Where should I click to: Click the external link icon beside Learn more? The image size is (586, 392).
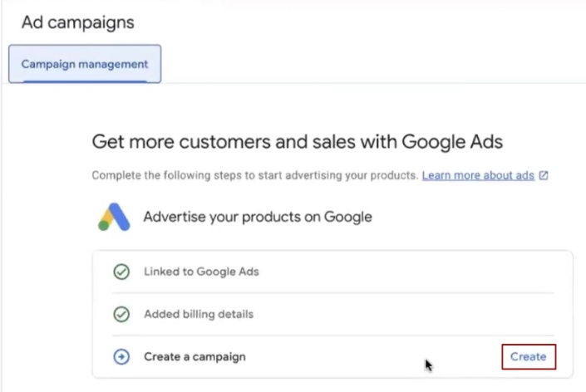pyautogui.click(x=544, y=176)
